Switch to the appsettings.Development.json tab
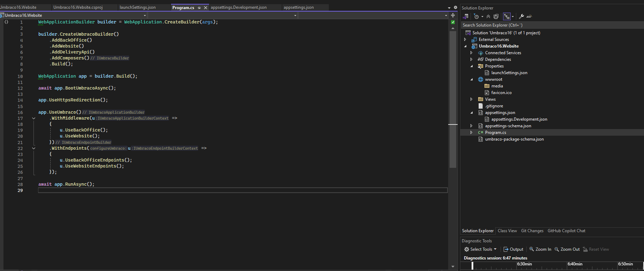The image size is (644, 271). [x=238, y=7]
